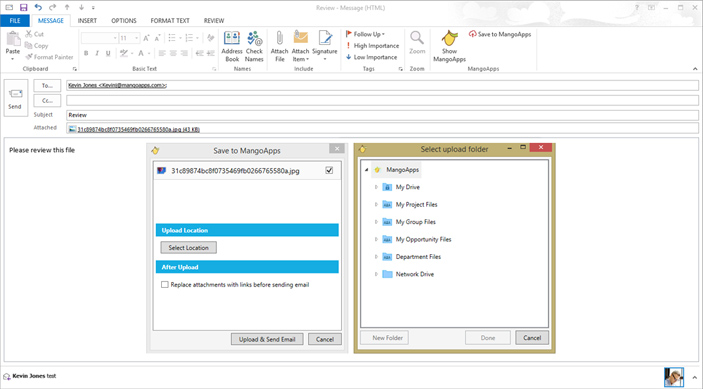Viewport: 703px width, 389px height.
Task: Select the Network Drive folder label
Action: pyautogui.click(x=415, y=274)
